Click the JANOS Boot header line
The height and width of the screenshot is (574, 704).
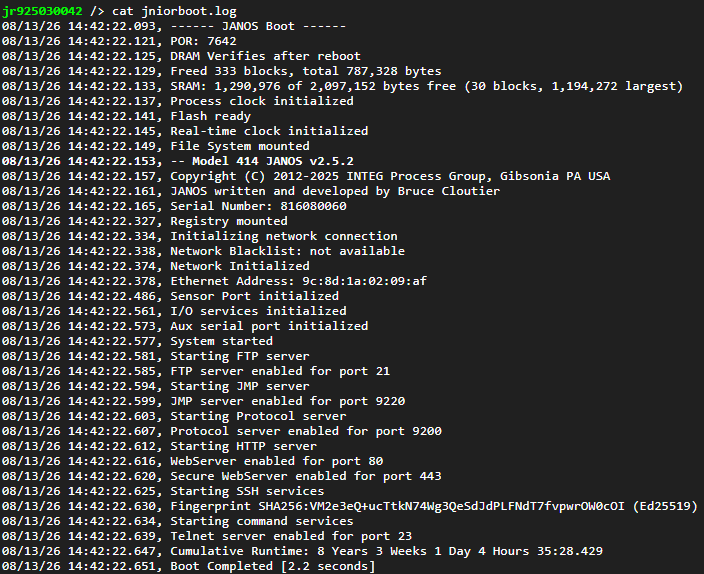click(174, 26)
